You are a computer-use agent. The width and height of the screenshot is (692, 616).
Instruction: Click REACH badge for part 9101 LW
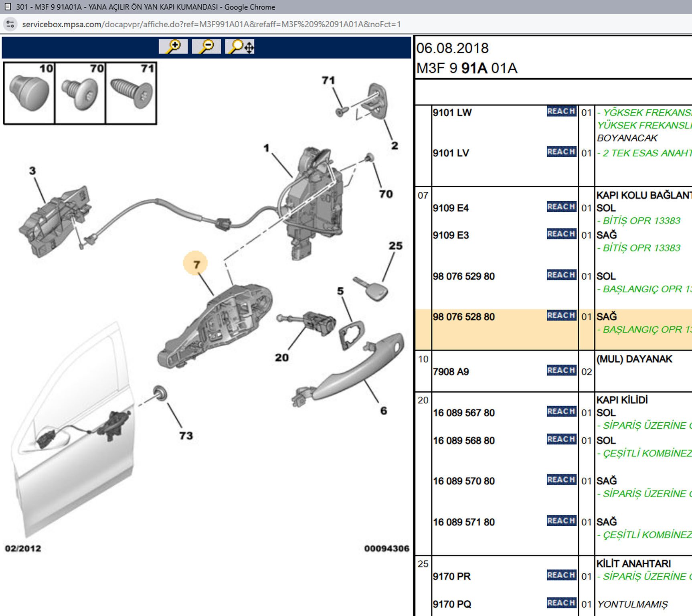coord(561,111)
